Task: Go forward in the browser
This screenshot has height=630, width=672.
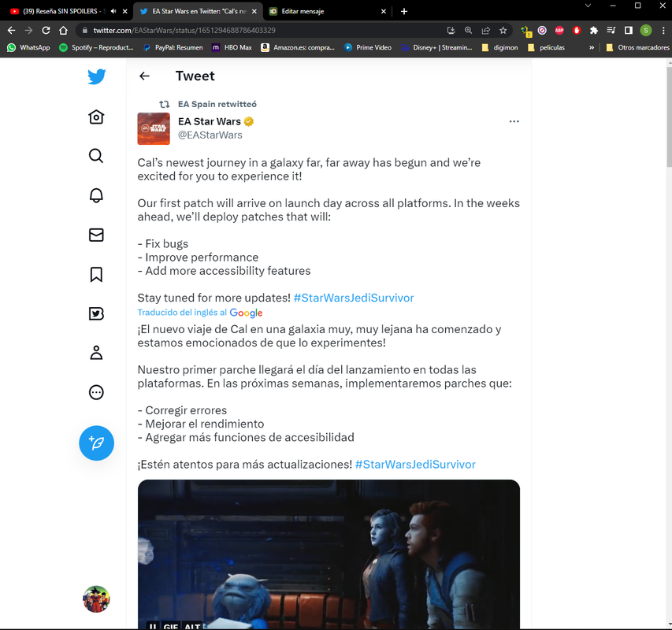Action: 28,30
